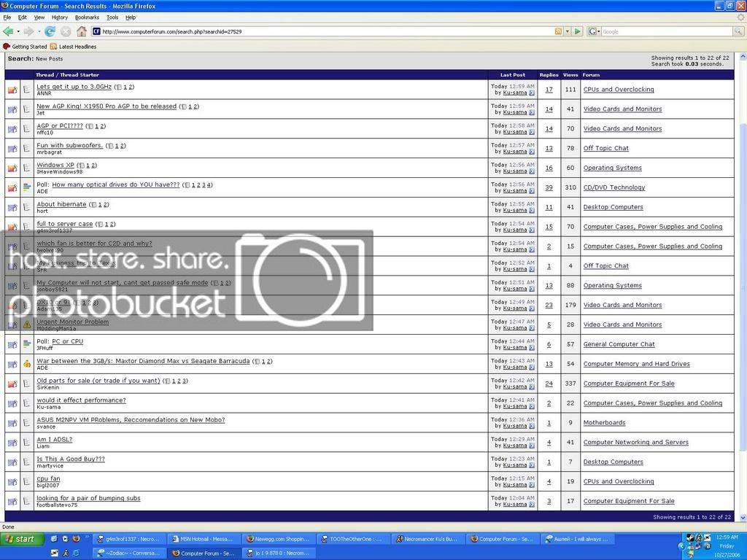Open the View menu
The height and width of the screenshot is (560, 747).
click(x=39, y=17)
